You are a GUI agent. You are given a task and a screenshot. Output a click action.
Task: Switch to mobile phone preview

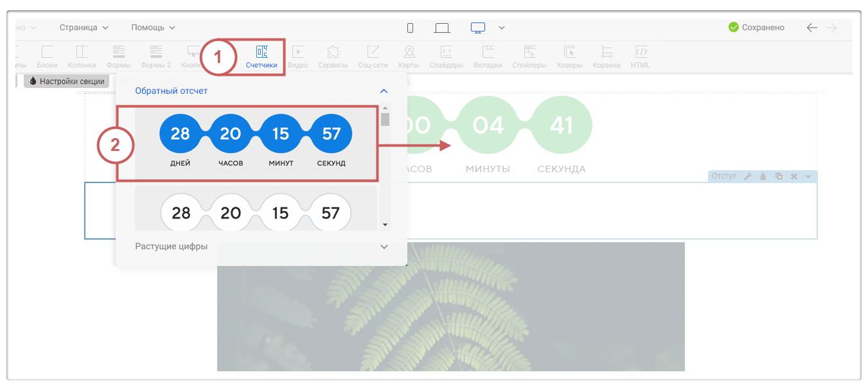coord(410,28)
